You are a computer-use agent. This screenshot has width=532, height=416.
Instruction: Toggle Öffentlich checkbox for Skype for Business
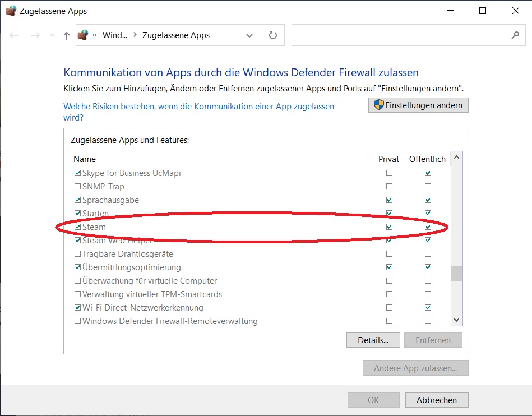tap(428, 173)
